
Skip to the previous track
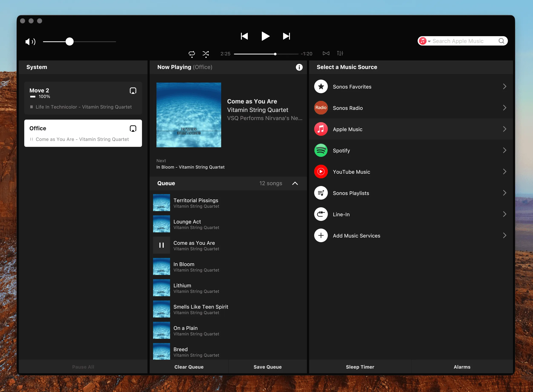point(244,36)
